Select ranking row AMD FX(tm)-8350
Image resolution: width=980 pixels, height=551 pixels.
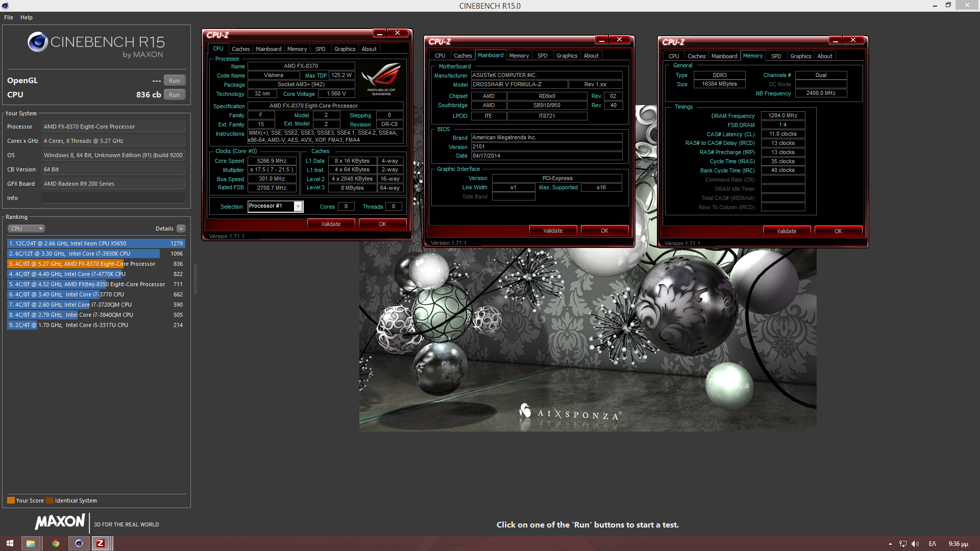tap(96, 284)
